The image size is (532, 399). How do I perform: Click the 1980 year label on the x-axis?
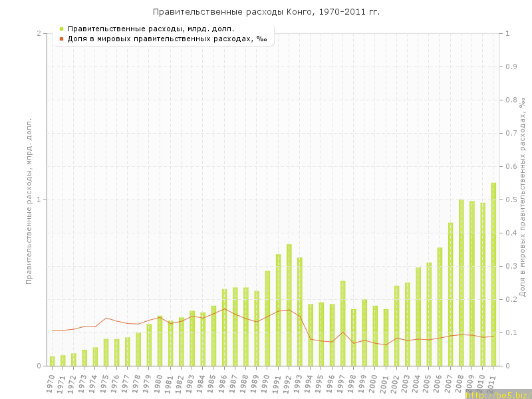pos(158,384)
